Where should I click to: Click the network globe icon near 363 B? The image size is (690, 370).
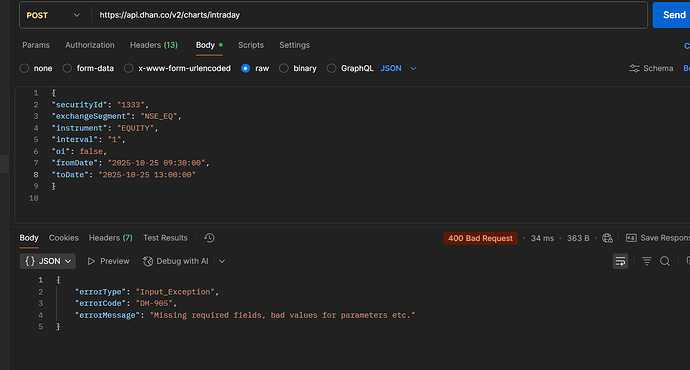click(x=607, y=238)
